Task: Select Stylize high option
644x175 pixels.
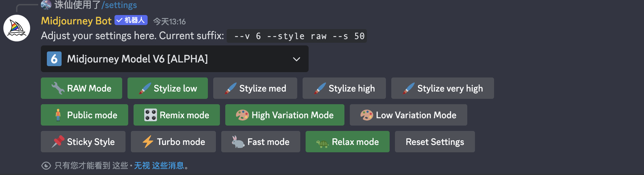Action: pos(344,88)
